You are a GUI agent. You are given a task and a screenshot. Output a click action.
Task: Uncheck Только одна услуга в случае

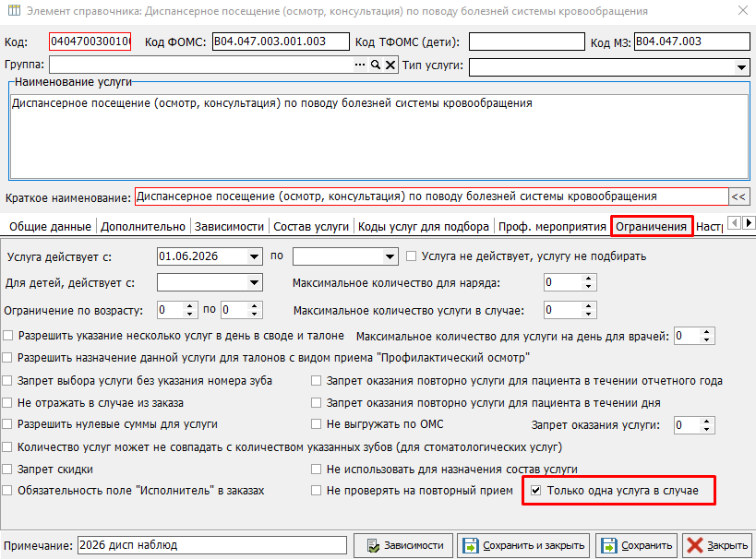(535, 491)
